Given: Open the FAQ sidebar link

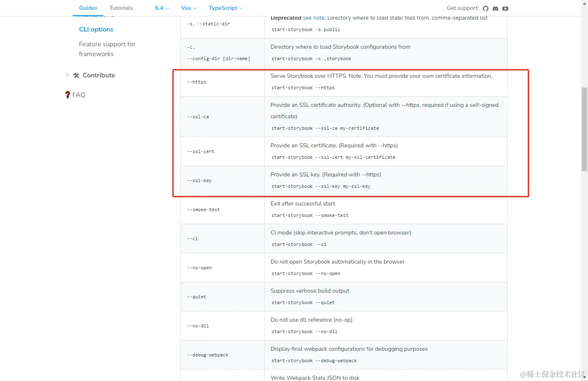Looking at the screenshot, I should [x=79, y=95].
